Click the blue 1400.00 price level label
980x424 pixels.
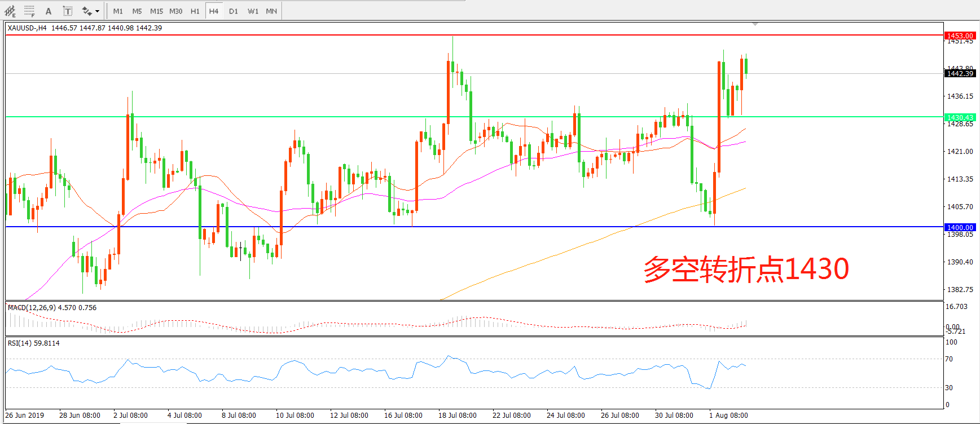pos(960,227)
